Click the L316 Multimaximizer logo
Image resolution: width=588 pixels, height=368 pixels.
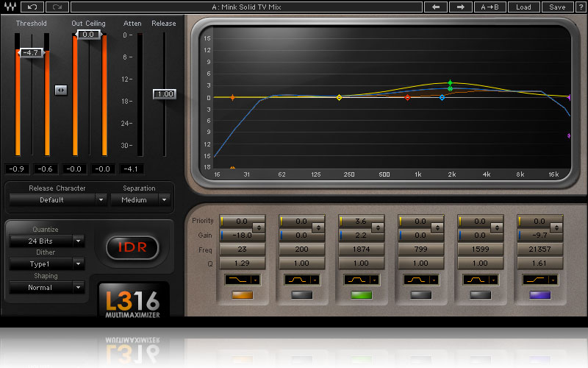133,302
